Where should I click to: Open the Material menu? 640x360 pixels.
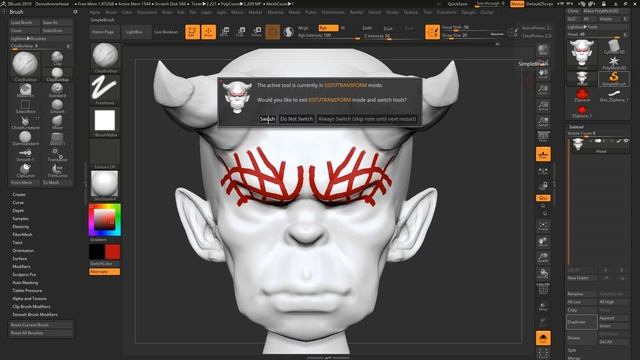coord(276,12)
